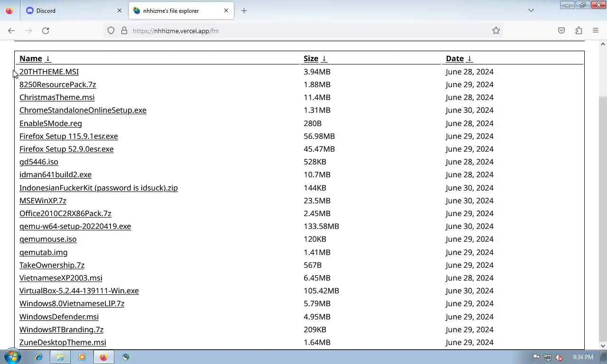Viewport: 607px width, 364px height.
Task: Open the EnableSMode.reg file link
Action: pyautogui.click(x=50, y=123)
